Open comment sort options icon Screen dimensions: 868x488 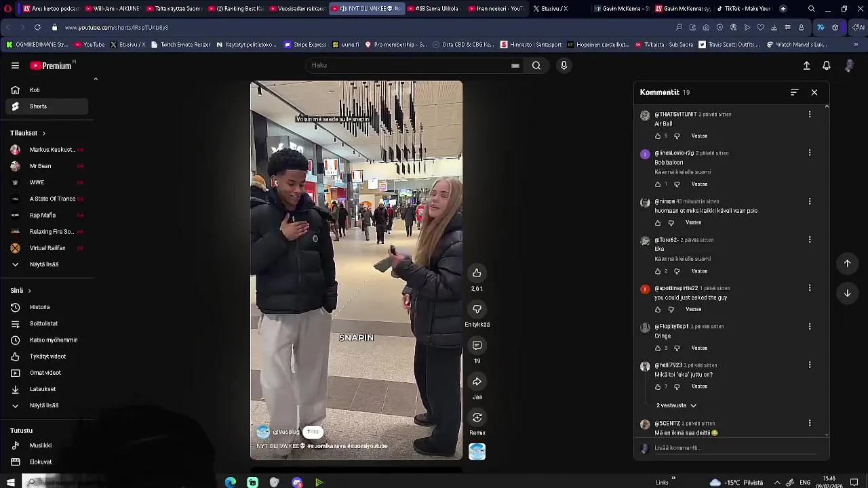795,92
